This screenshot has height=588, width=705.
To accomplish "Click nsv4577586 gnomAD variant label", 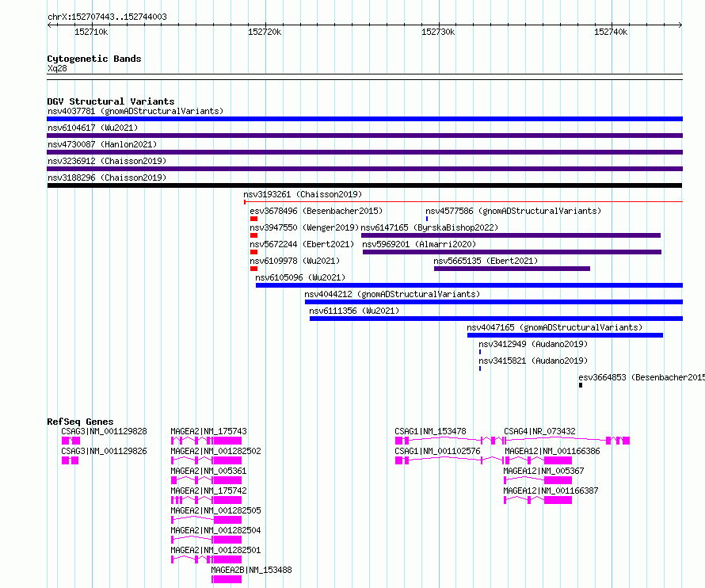I will tap(513, 211).
